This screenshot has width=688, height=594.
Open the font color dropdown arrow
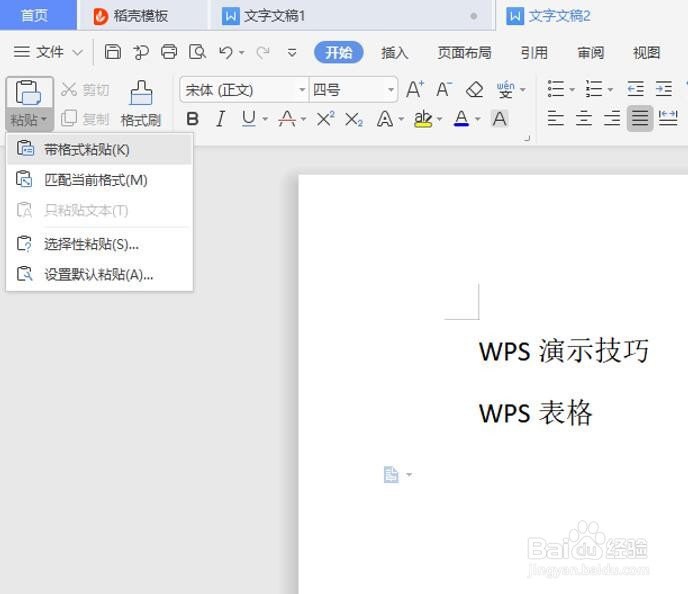(477, 119)
